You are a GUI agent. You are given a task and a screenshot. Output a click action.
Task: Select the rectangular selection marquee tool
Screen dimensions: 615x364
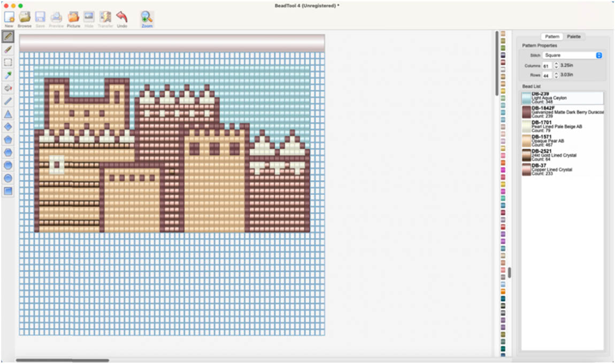pos(8,63)
